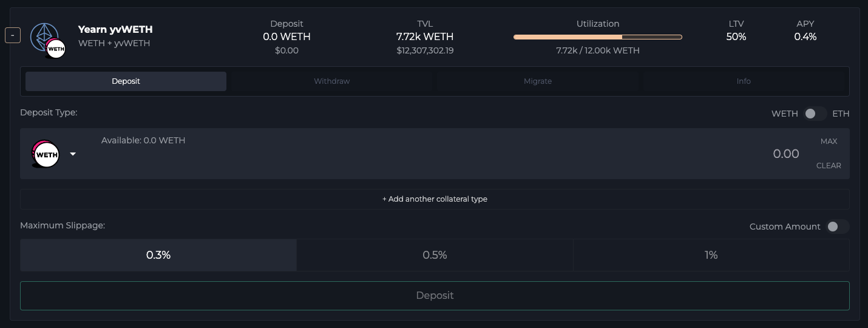
Task: Set maximum slippage to 1%
Action: (711, 255)
